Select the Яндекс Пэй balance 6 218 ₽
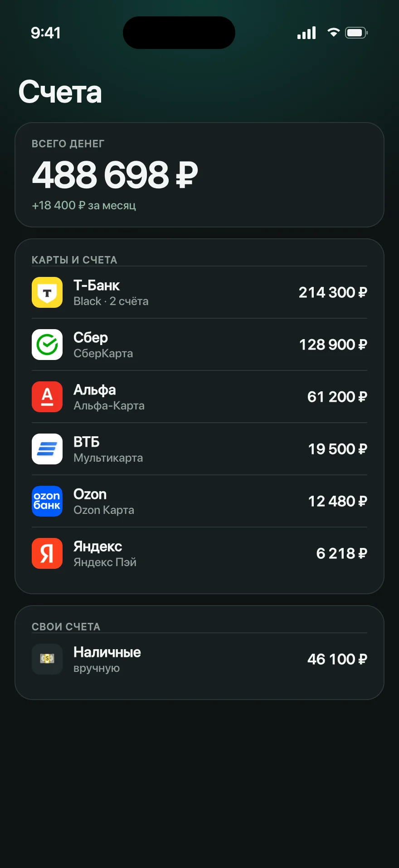399x868 pixels. [x=342, y=553]
